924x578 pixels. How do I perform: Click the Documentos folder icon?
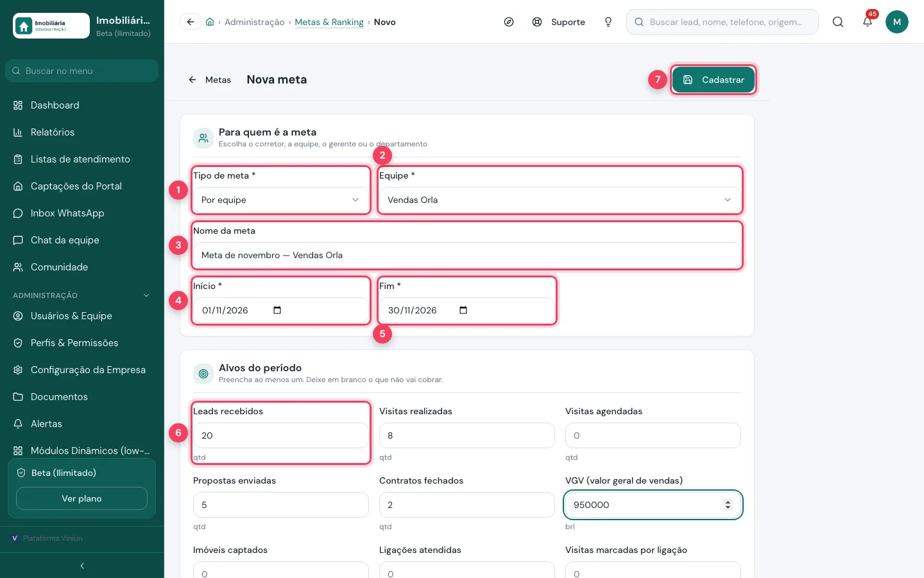18,397
